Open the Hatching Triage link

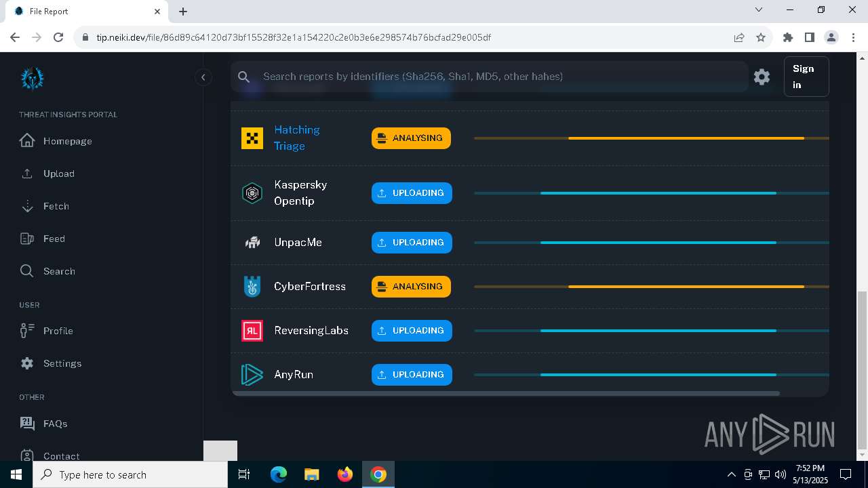[296, 138]
